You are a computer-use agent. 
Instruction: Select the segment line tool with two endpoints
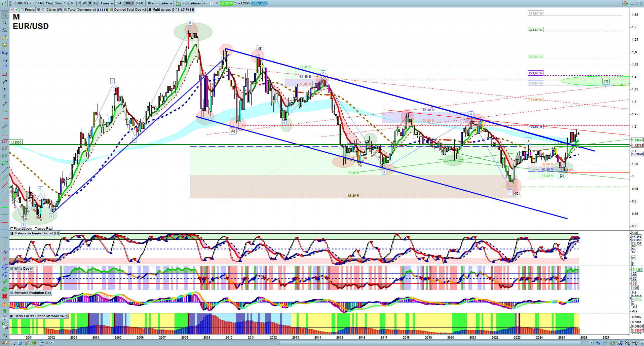point(5,104)
